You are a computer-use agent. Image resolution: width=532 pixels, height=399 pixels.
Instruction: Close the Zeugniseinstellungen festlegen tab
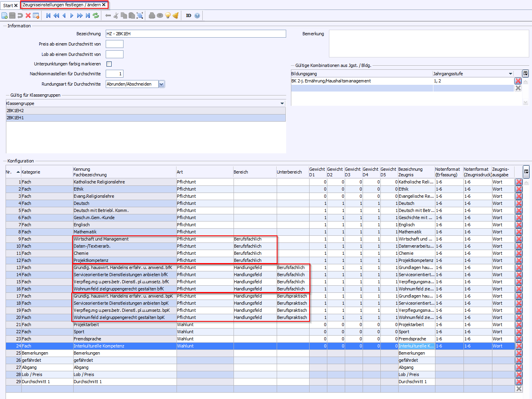[x=104, y=5]
